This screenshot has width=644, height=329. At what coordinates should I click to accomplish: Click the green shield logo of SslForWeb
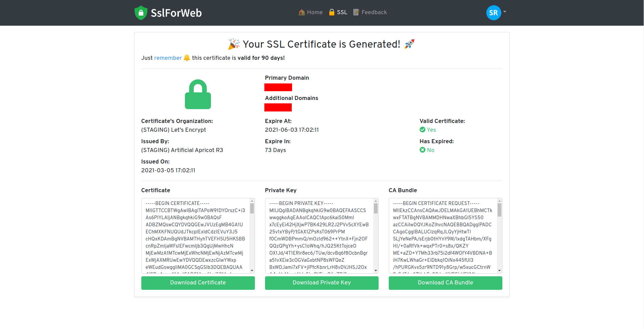pos(141,12)
